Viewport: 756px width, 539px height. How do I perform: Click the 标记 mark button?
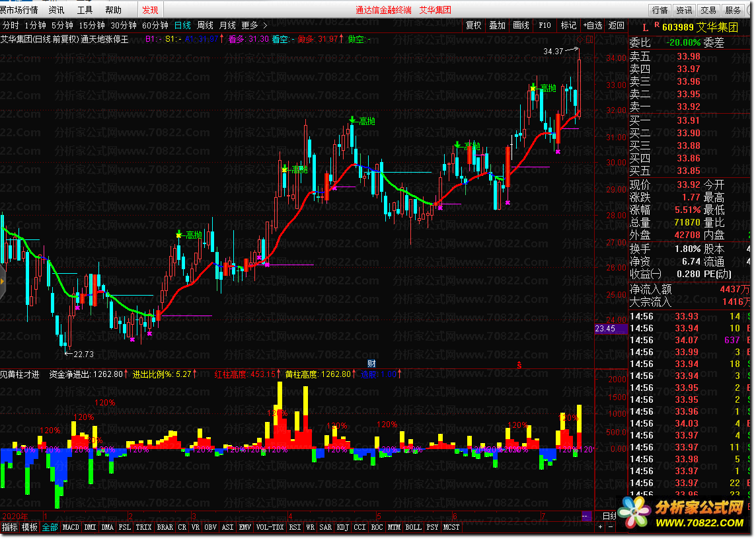[x=568, y=25]
